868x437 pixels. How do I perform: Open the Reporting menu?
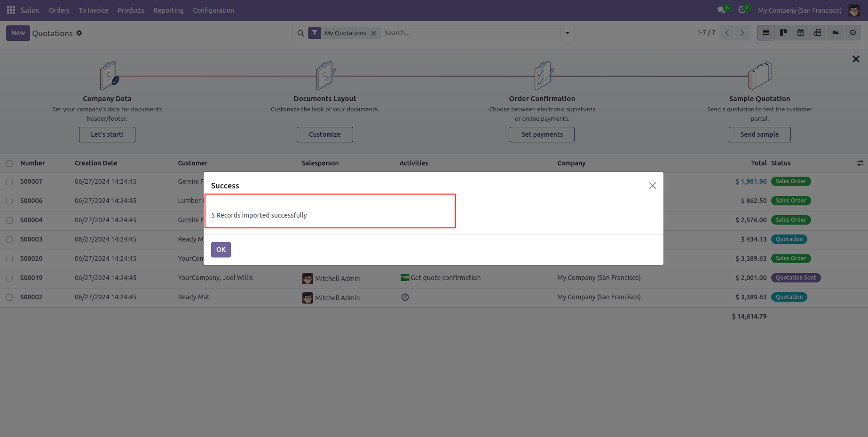pyautogui.click(x=168, y=10)
